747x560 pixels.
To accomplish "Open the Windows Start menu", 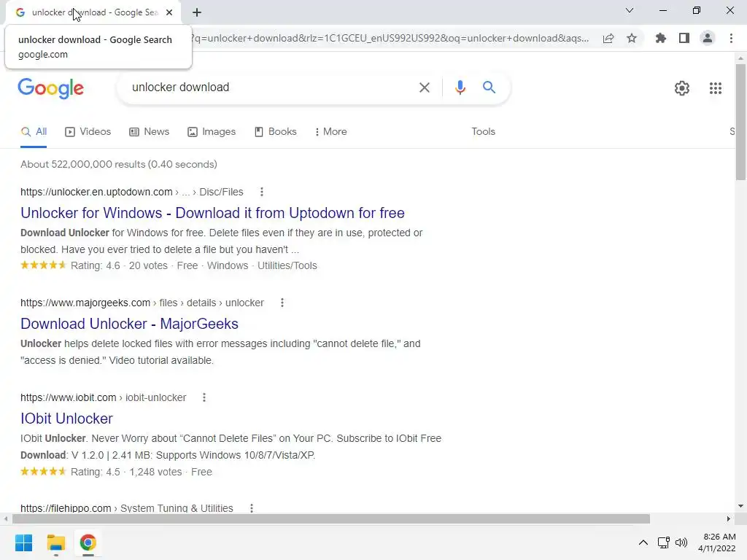I will point(24,542).
